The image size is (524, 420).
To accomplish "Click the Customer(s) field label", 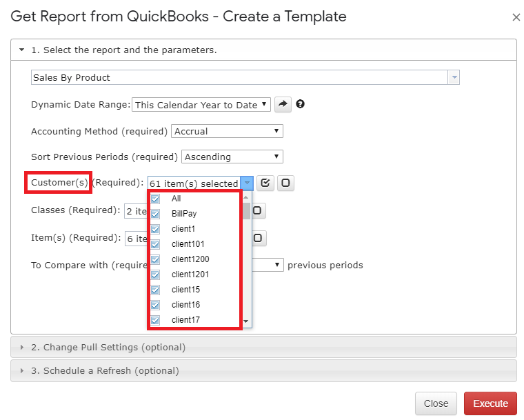I will pos(59,182).
